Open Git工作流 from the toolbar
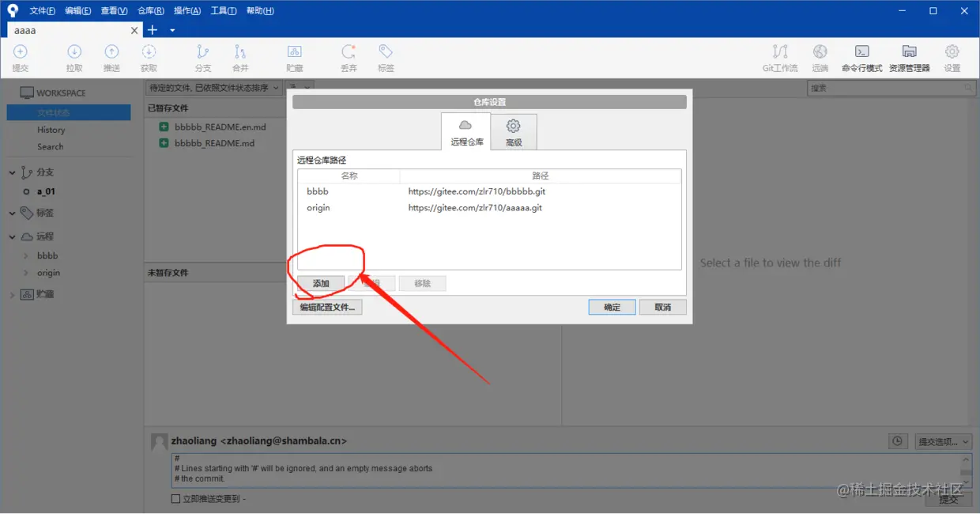This screenshot has height=514, width=980. [x=780, y=59]
